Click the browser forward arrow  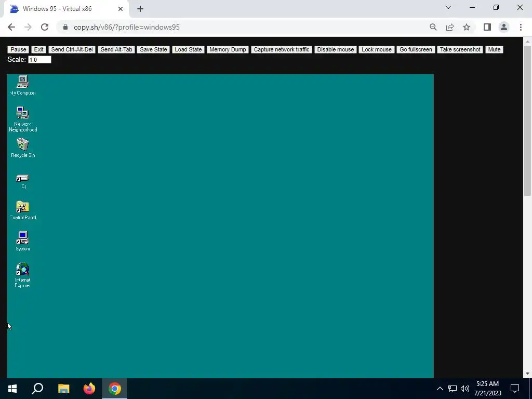pyautogui.click(x=28, y=27)
